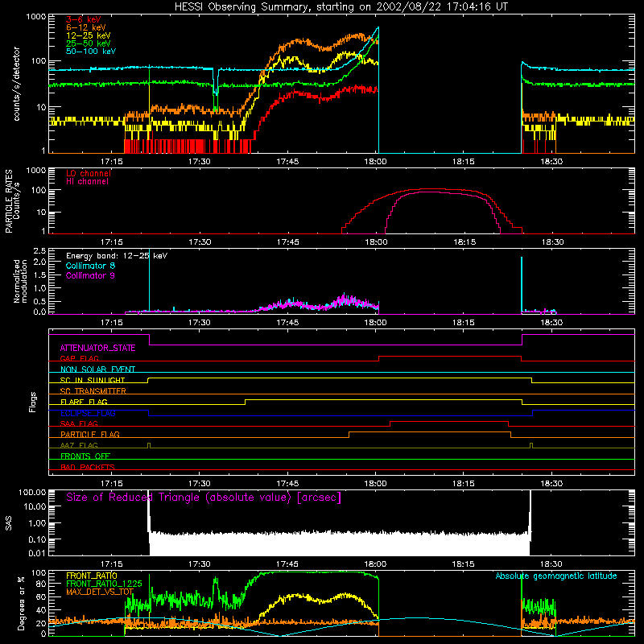Click the '80' tick on the Degrees axis

tap(42, 584)
